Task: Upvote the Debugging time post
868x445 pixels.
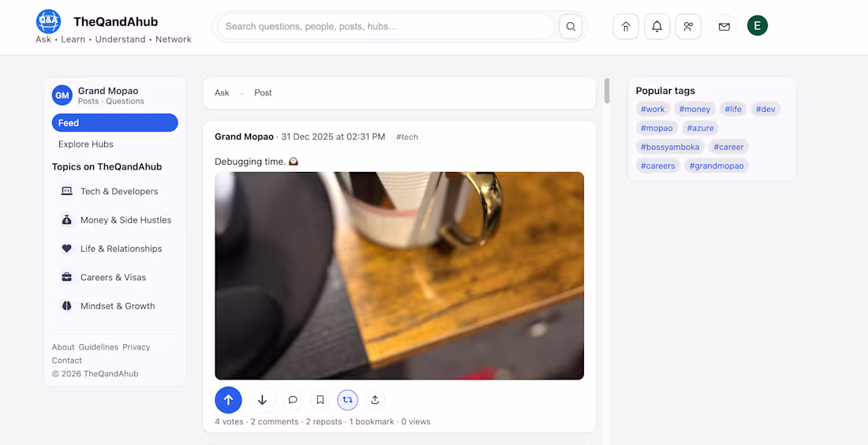Action: 228,399
